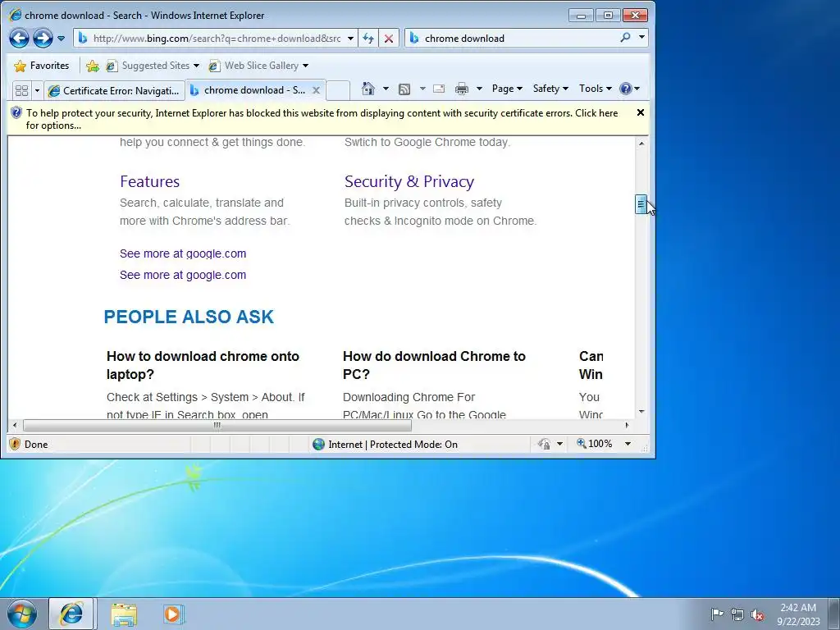This screenshot has width=840, height=630.
Task: Open the Page menu
Action: pos(507,89)
